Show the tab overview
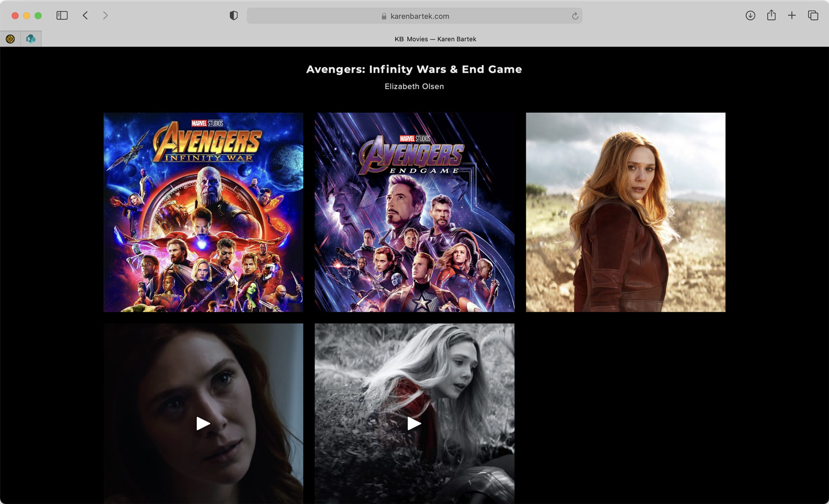829x504 pixels. (x=813, y=16)
